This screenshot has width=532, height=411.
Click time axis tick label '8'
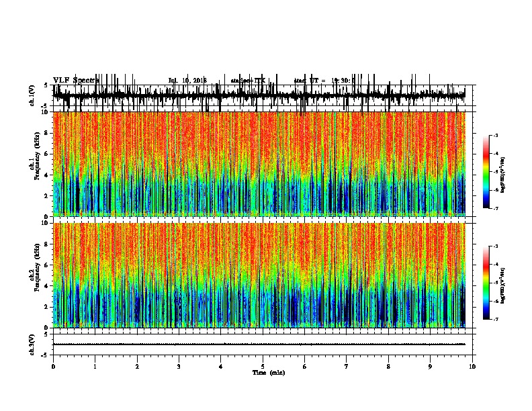click(388, 367)
